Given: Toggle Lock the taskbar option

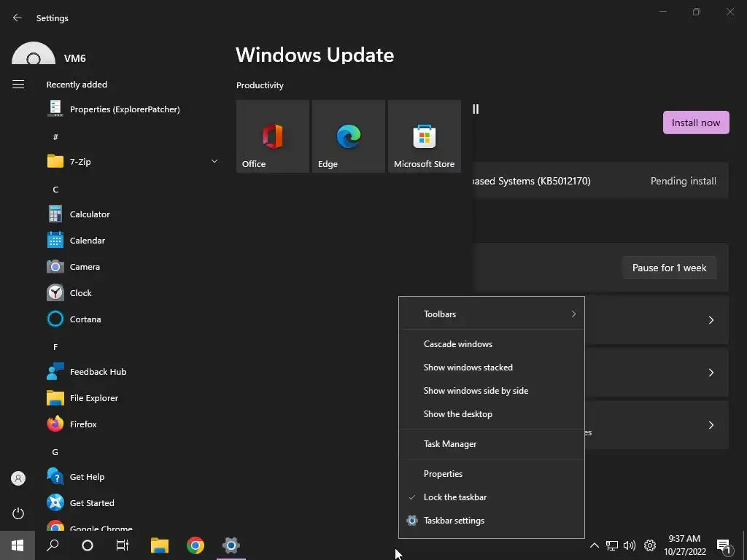Looking at the screenshot, I should (x=491, y=497).
